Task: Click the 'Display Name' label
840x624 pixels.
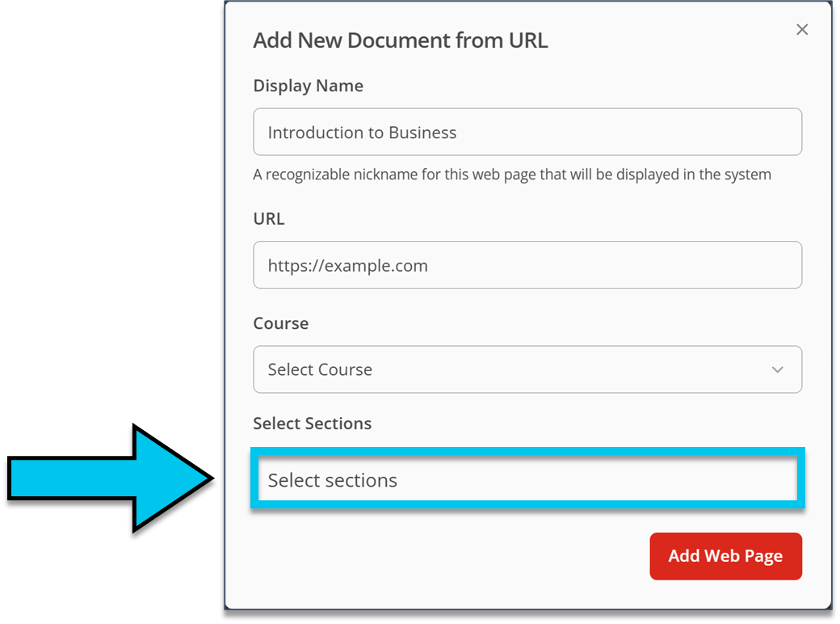Action: point(308,86)
